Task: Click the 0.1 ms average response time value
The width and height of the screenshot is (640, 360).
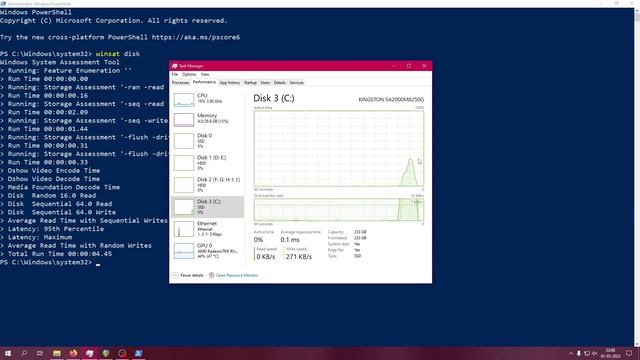Action: (x=290, y=240)
